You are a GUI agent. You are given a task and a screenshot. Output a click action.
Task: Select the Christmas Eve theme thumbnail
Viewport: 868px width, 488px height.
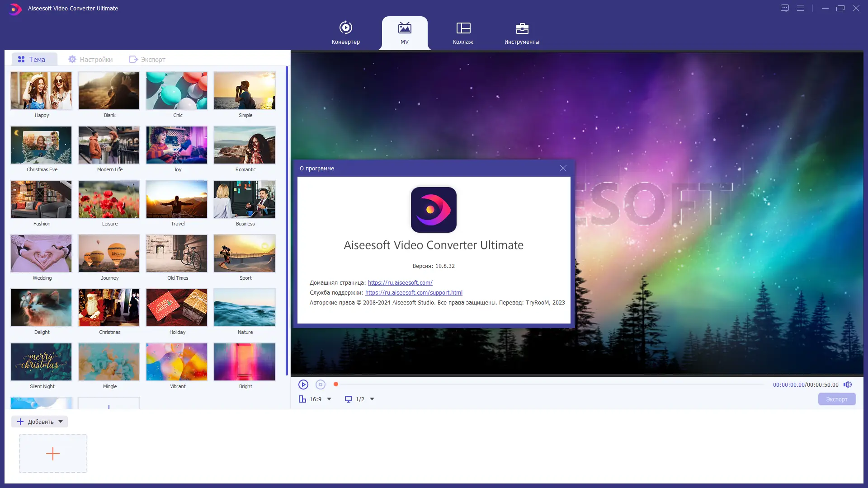41,145
